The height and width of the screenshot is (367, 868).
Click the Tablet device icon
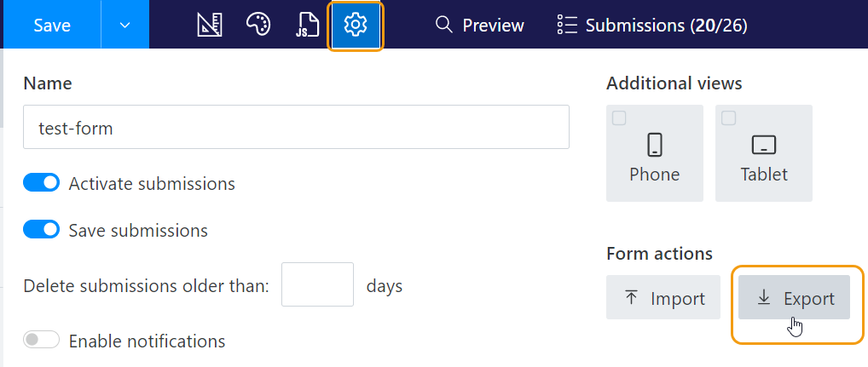pos(763,145)
